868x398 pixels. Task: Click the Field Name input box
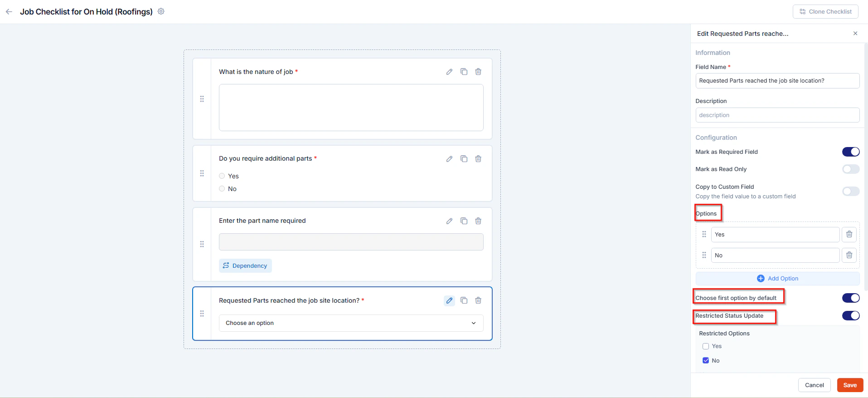[777, 81]
